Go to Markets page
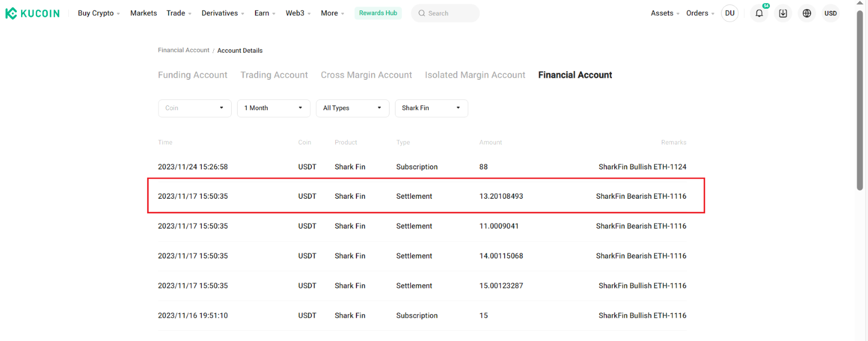The height and width of the screenshot is (341, 868). point(143,14)
